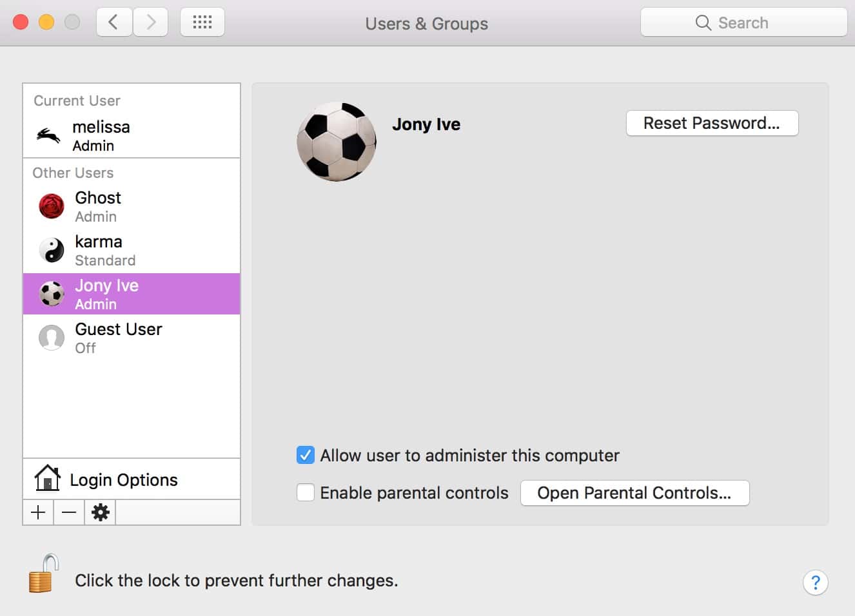
Task: Open Parental Controls button
Action: [634, 493]
